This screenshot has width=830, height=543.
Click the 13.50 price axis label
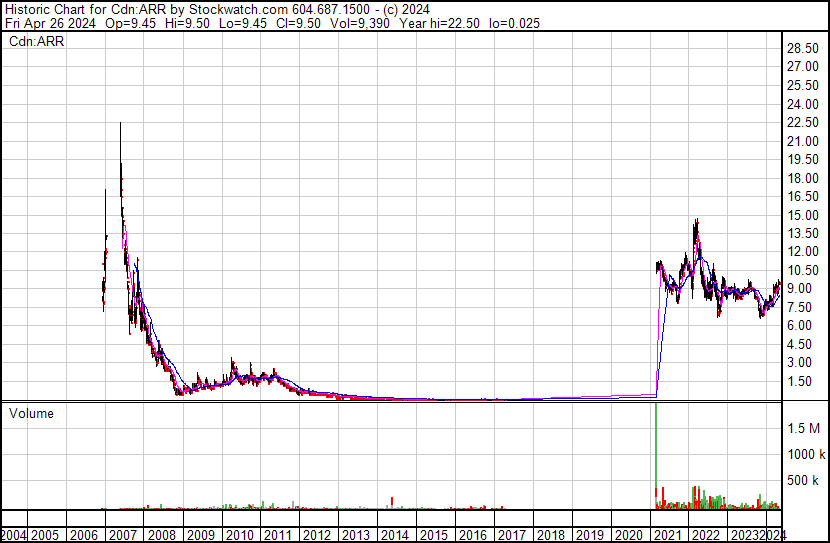pyautogui.click(x=803, y=233)
